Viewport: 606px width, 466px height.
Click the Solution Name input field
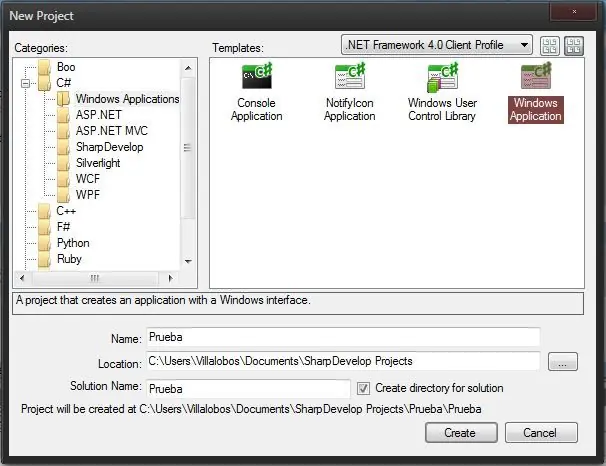(248, 389)
